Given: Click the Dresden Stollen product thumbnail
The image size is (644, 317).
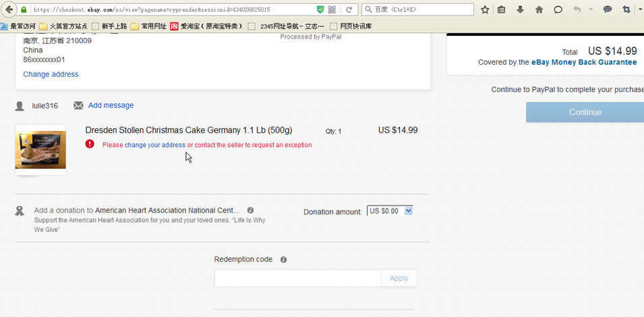Looking at the screenshot, I should [40, 150].
